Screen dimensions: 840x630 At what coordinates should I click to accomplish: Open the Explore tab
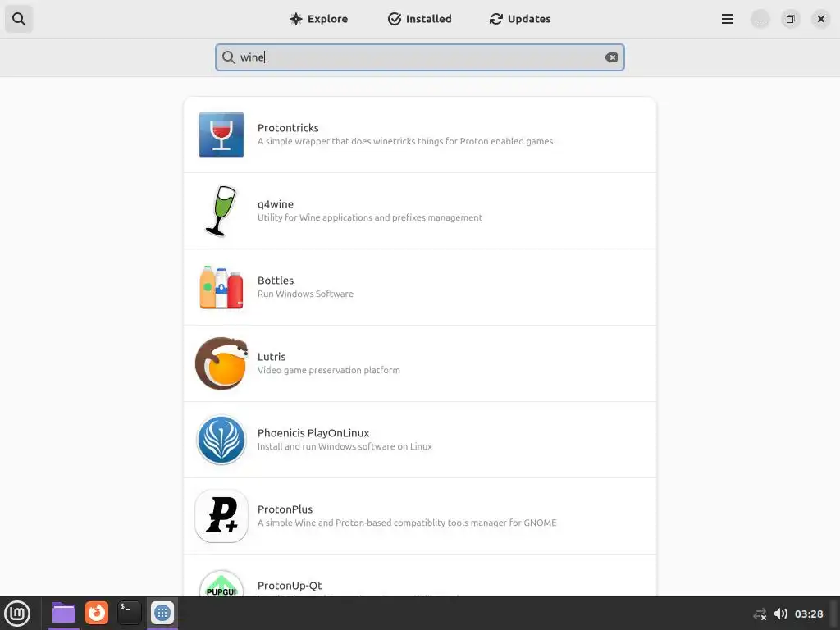pyautogui.click(x=318, y=19)
